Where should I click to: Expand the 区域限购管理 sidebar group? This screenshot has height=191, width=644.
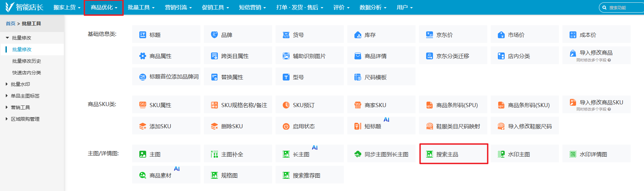pyautogui.click(x=7, y=119)
